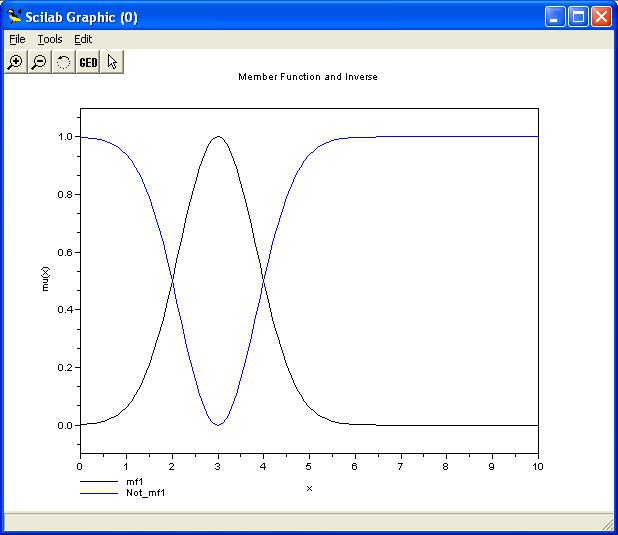
Task: Select the mf1 legend label
Action: pyautogui.click(x=133, y=482)
